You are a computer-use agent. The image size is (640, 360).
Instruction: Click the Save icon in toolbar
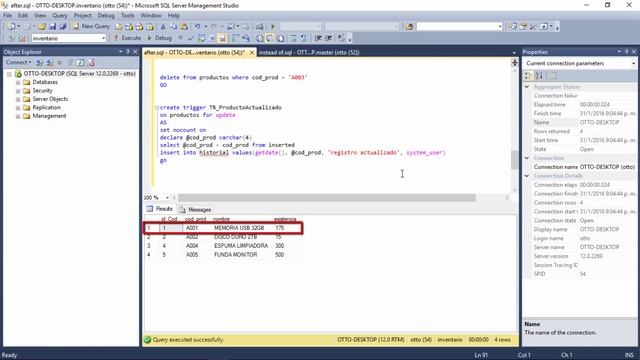[x=52, y=27]
